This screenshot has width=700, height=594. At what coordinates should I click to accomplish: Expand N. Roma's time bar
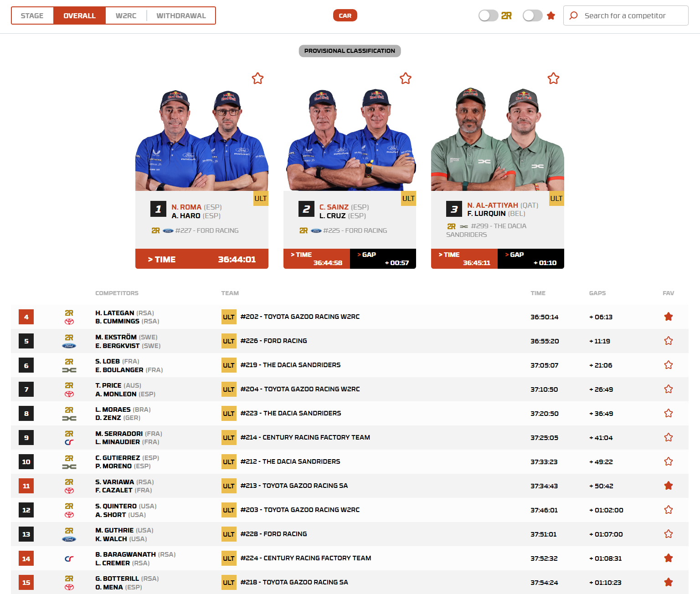(201, 259)
